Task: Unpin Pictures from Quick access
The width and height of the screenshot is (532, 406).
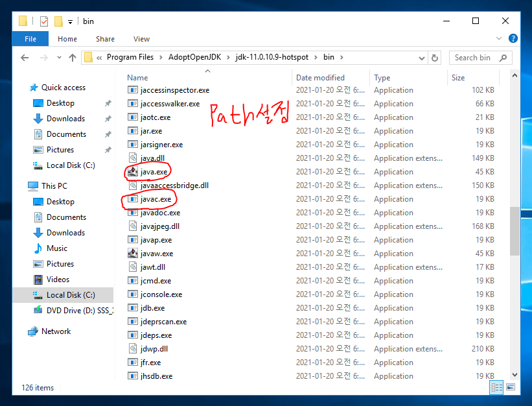Action: [108, 150]
